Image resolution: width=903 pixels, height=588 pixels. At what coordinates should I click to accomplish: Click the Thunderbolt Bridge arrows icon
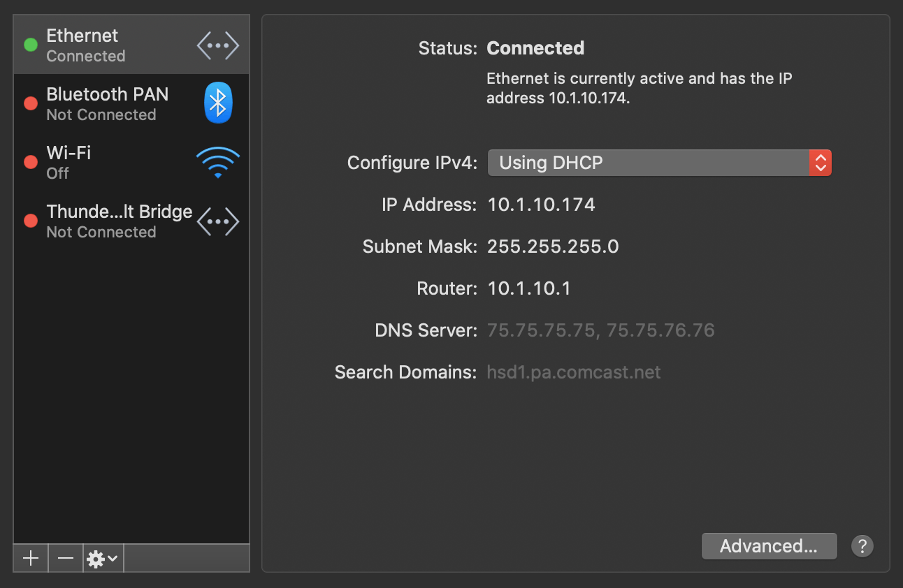pos(218,221)
